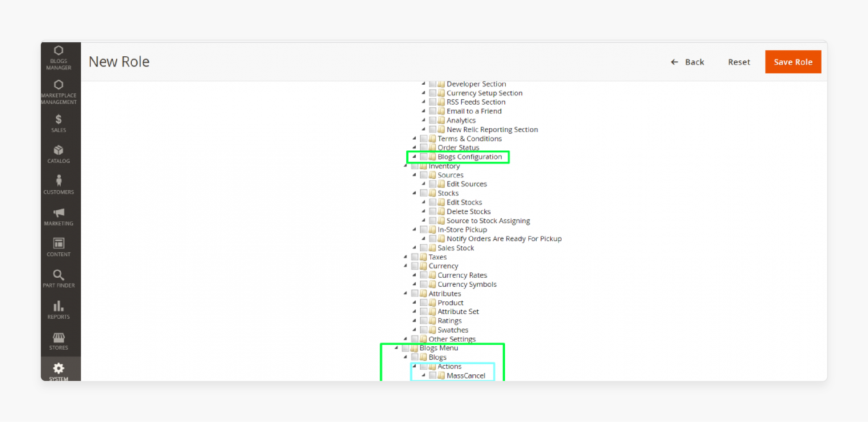Select the Order Status tree item
The image size is (868, 422).
458,147
